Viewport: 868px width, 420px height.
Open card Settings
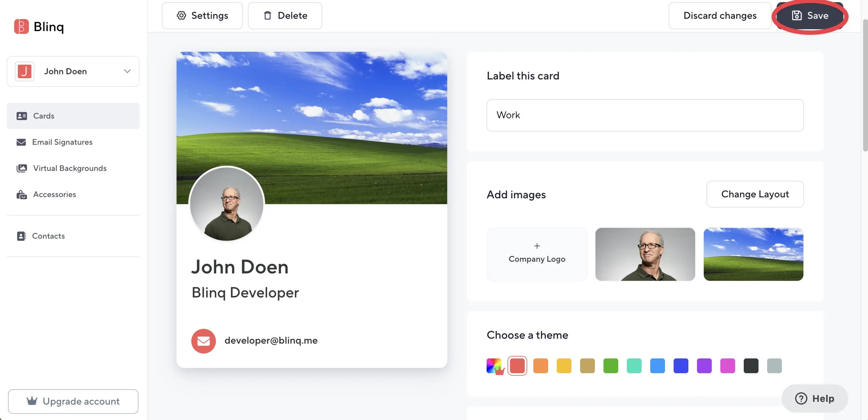202,15
